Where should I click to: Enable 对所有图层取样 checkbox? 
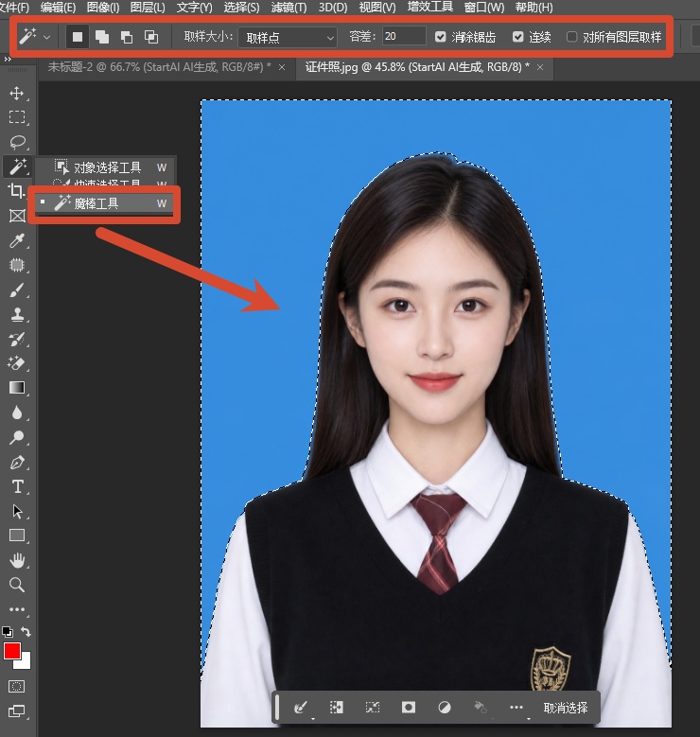point(571,37)
